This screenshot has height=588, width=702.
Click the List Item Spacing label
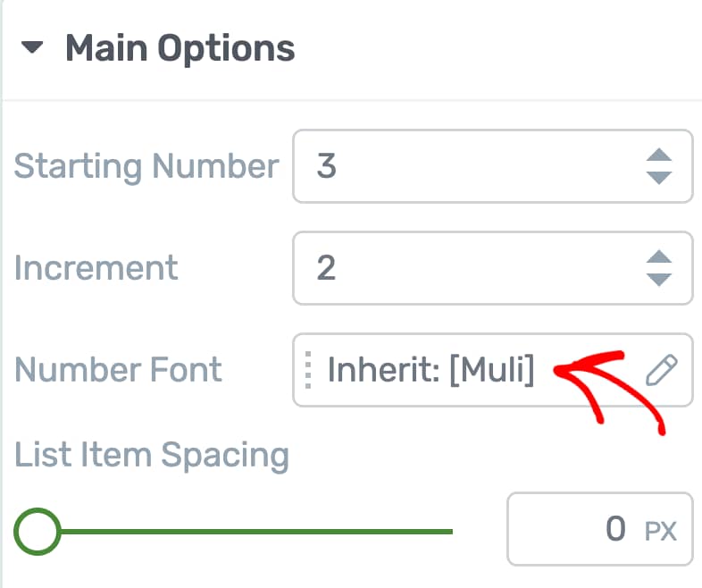pyautogui.click(x=152, y=456)
